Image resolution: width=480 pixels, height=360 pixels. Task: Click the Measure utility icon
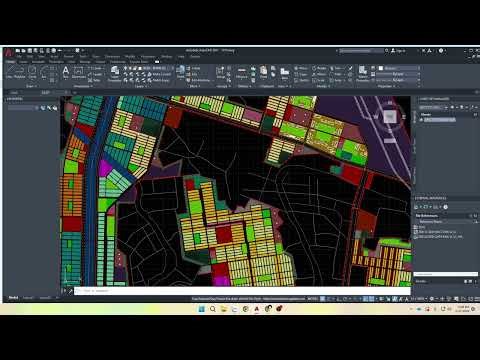[242, 72]
